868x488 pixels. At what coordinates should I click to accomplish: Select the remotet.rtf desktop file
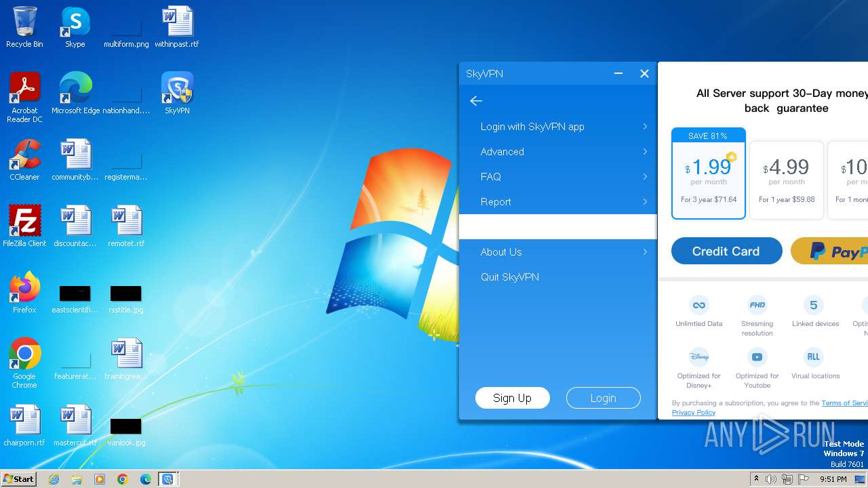point(126,226)
